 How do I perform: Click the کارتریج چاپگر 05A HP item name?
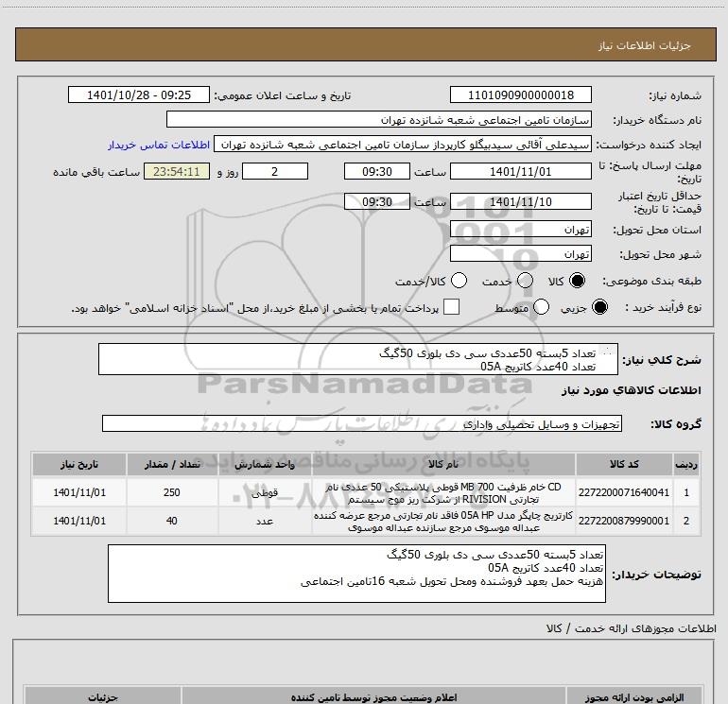pyautogui.click(x=443, y=522)
